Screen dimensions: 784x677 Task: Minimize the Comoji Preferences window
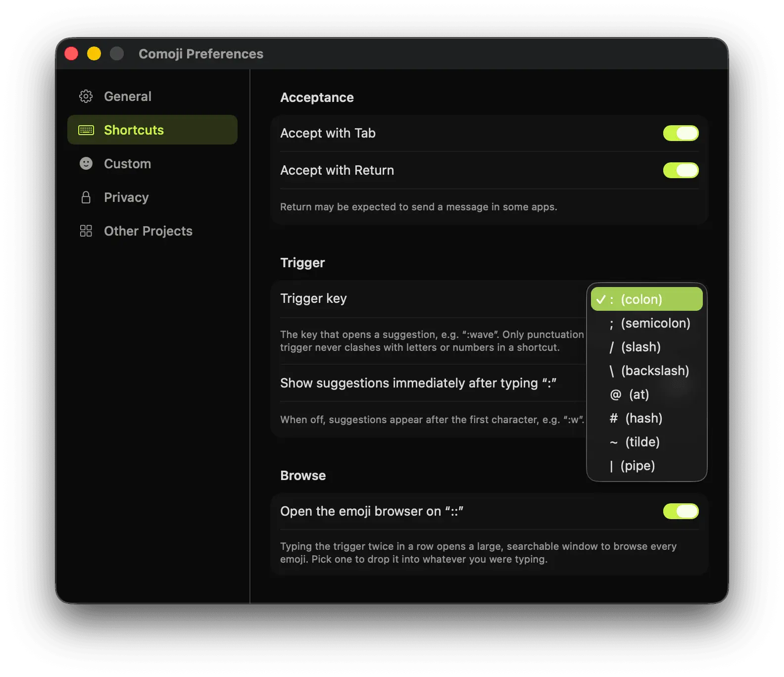tap(94, 53)
